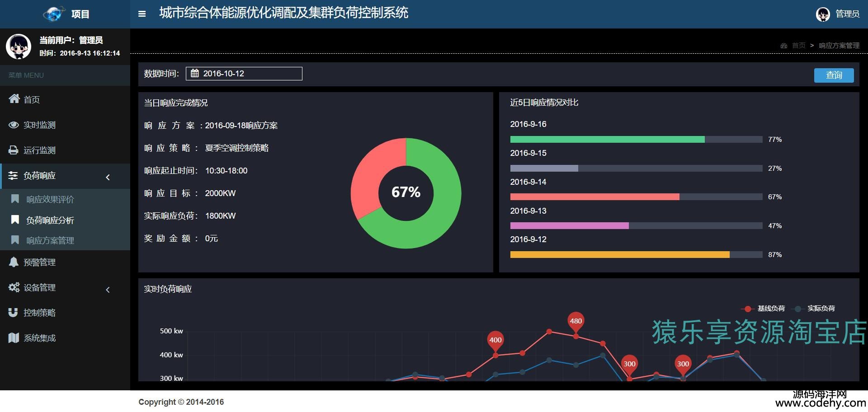Collapse the 负荷响应 submenu chevron
This screenshot has width=868, height=412.
point(108,177)
